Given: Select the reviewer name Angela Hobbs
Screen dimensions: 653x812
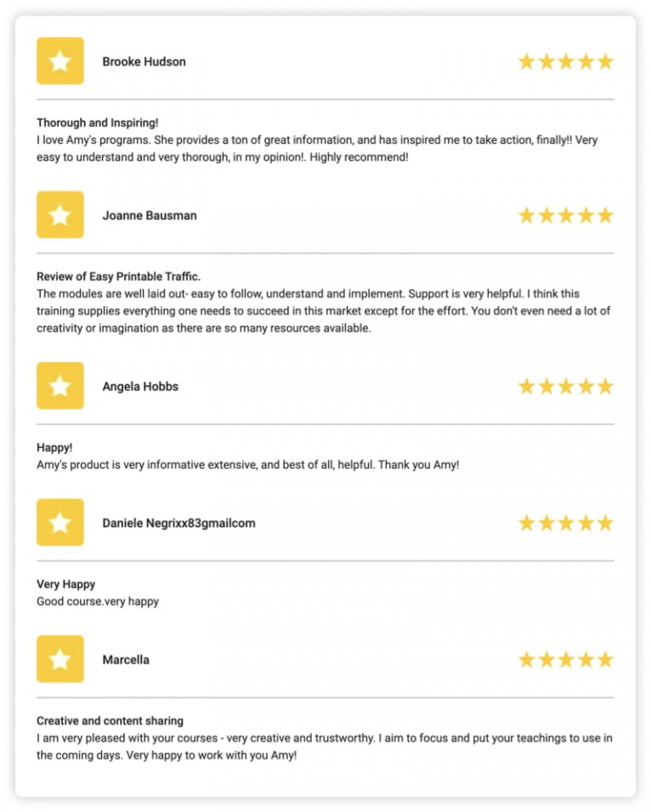Looking at the screenshot, I should (140, 386).
